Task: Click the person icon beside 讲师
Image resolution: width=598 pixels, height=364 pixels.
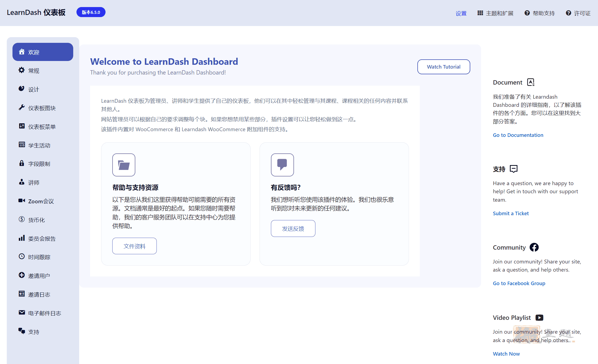Action: tap(22, 182)
